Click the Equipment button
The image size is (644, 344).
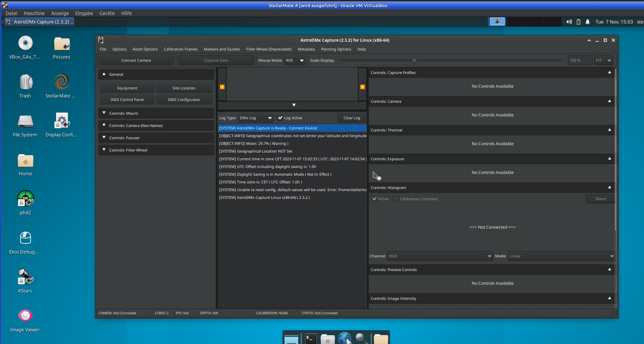pyautogui.click(x=127, y=88)
